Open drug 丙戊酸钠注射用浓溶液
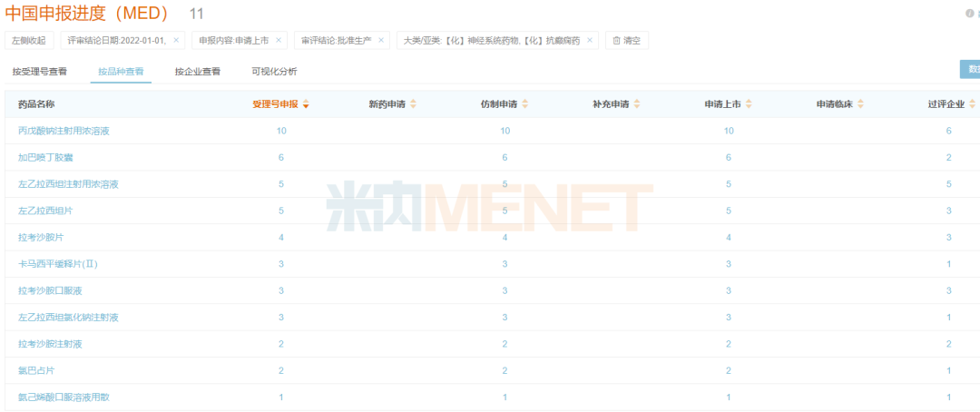 64,131
